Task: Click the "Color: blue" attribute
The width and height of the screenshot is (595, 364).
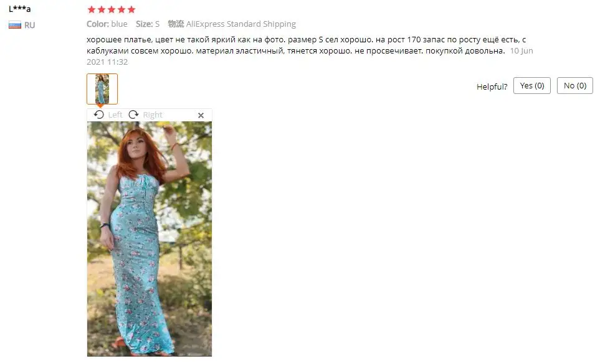Action: point(107,24)
